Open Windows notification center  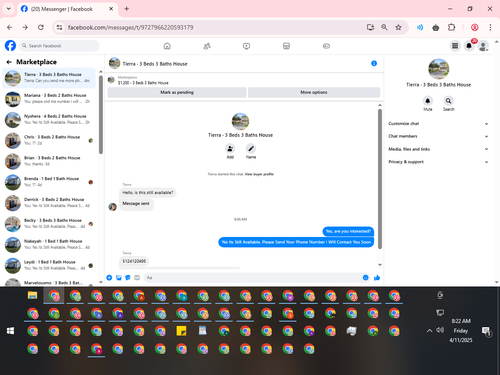486,331
